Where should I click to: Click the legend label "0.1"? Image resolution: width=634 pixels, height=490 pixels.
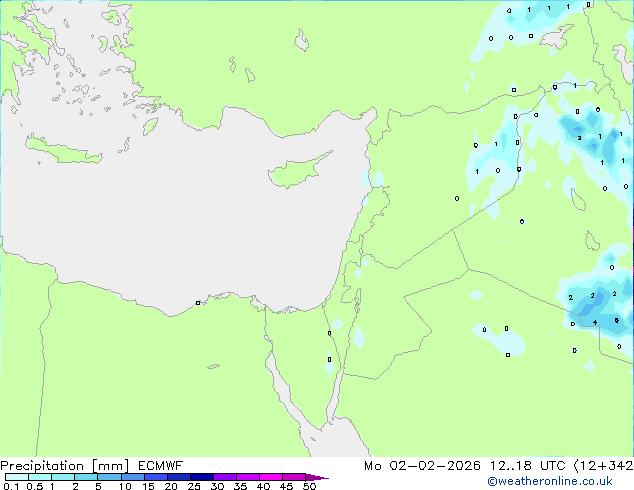tap(11, 486)
